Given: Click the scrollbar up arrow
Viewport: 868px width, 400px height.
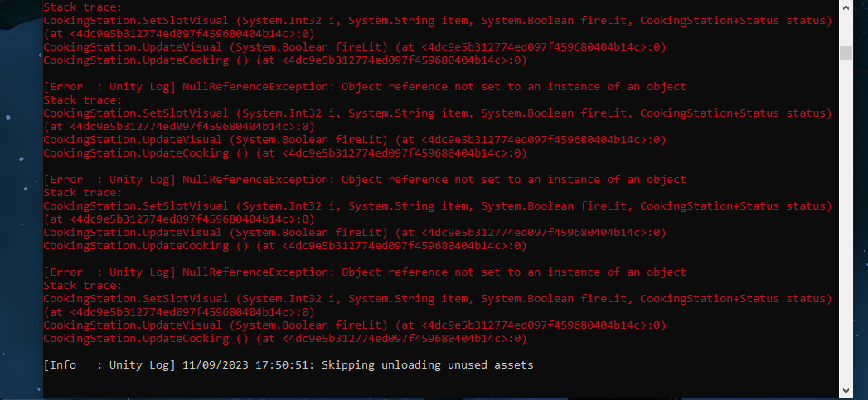Looking at the screenshot, I should click(846, 7).
